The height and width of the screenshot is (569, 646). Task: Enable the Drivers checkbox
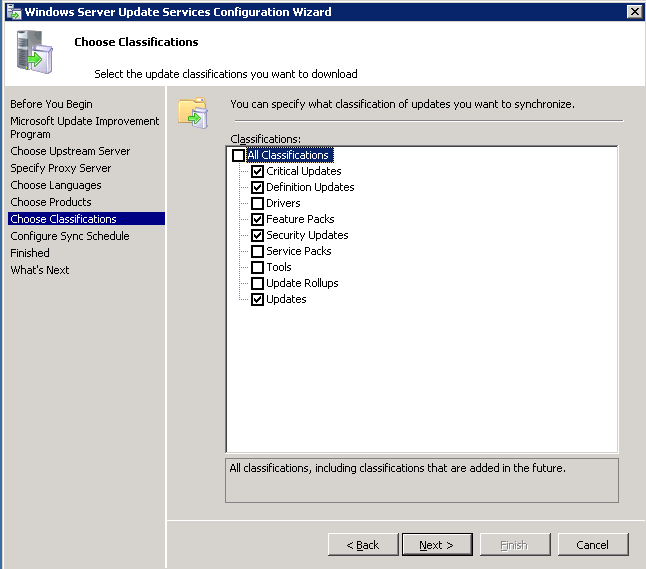coord(257,204)
